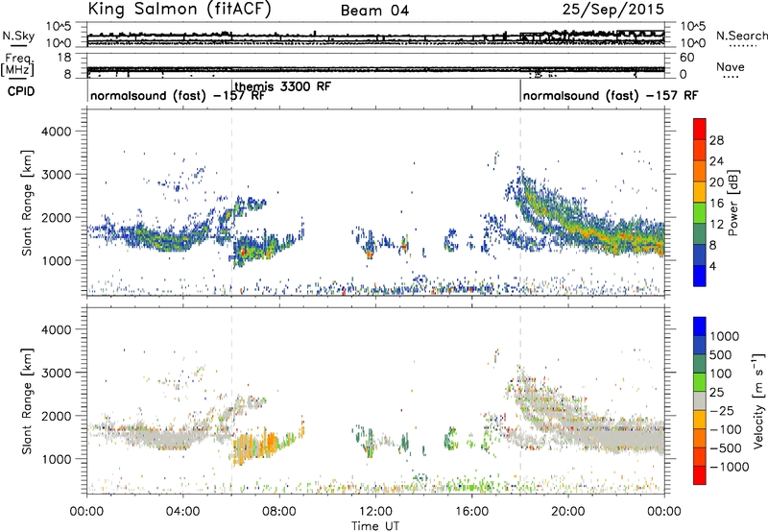This screenshot has width=768, height=532.
Task: Select the light green Power colorbar segment
Action: (700, 213)
